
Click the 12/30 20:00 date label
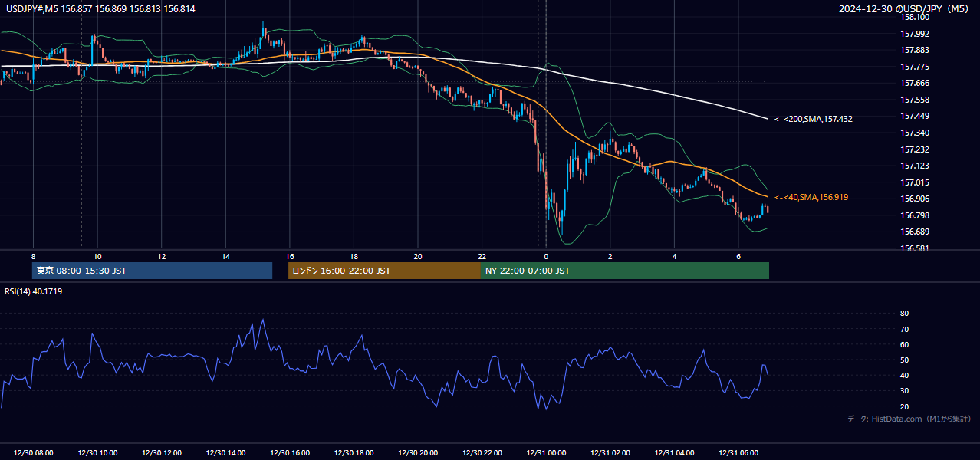click(418, 453)
